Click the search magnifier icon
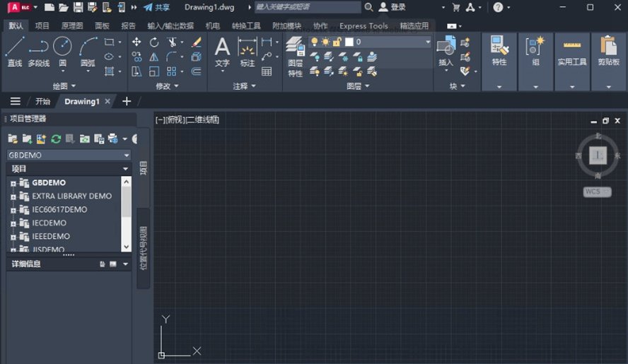Screen dimensions: 628x364 (x=368, y=7)
